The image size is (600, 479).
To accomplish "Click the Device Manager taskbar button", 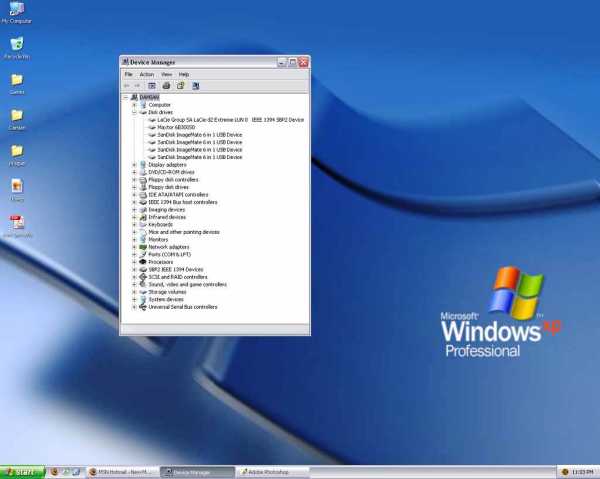I will pyautogui.click(x=197, y=472).
